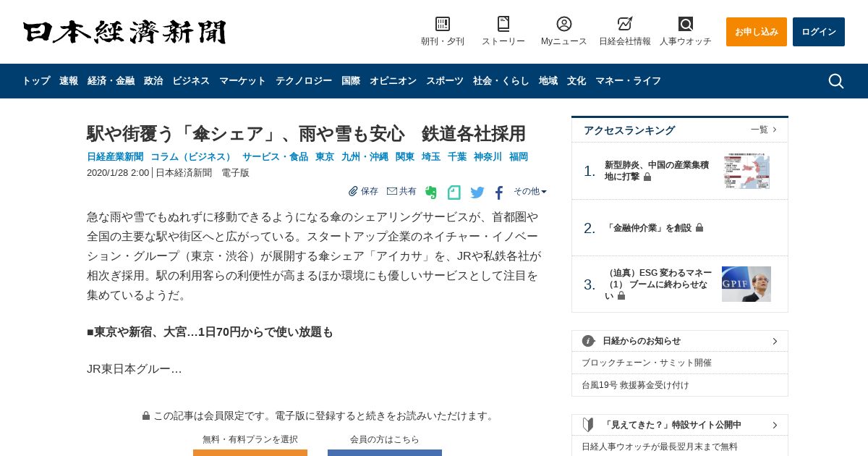
Task: Open the 国際 navigation item
Action: point(351,81)
